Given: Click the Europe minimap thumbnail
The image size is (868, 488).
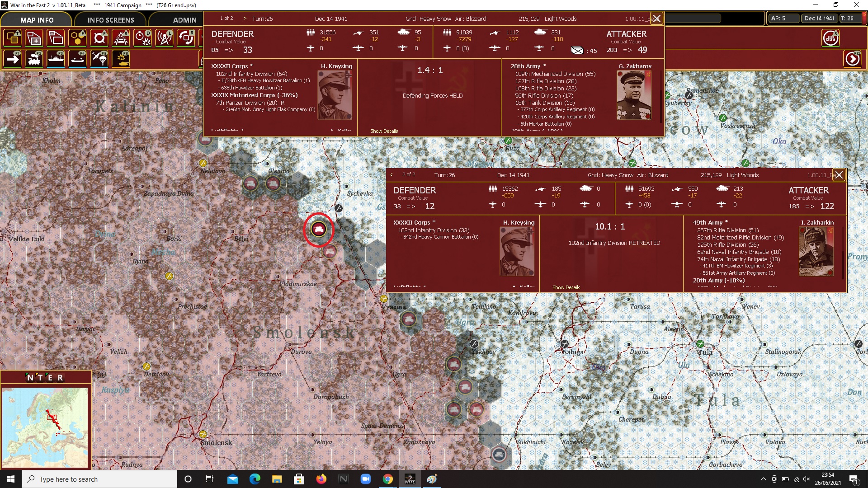Looking at the screenshot, I should point(45,427).
